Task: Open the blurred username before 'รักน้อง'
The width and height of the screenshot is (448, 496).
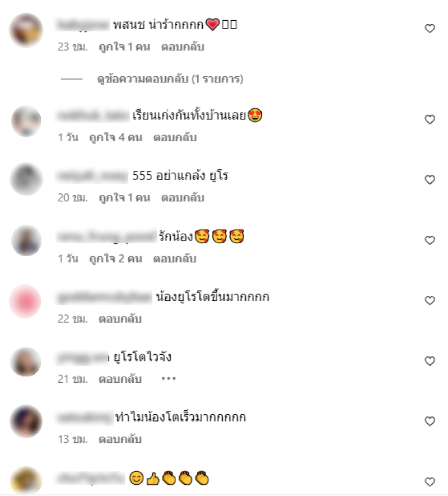Action: click(x=106, y=237)
